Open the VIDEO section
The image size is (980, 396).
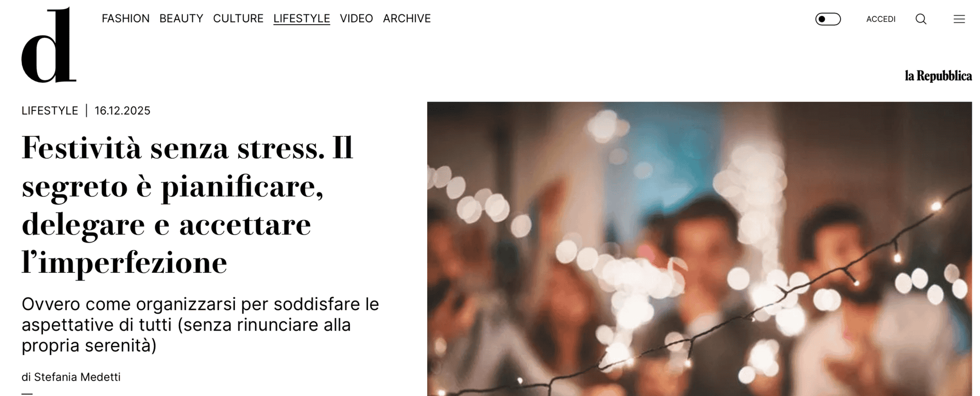356,18
